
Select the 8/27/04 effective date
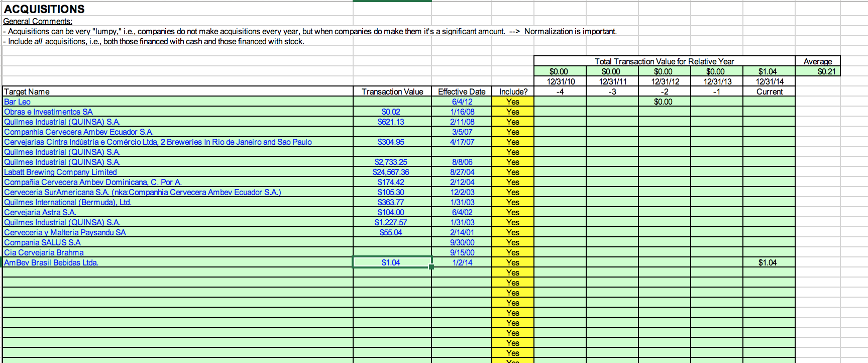click(462, 172)
